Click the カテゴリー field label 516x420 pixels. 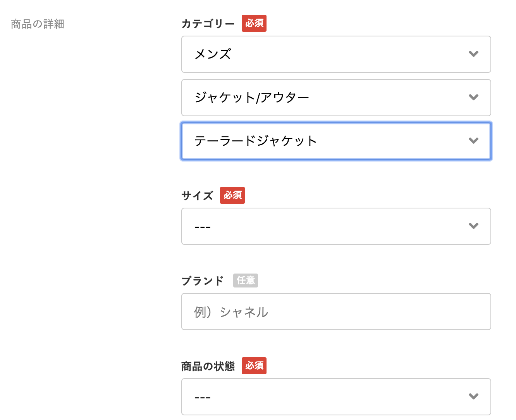tap(208, 24)
